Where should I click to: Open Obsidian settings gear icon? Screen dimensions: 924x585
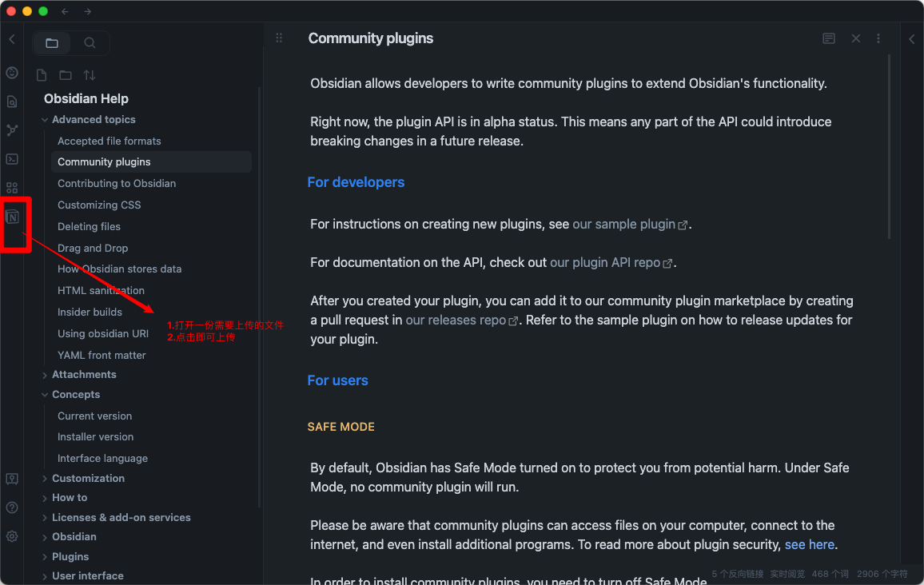[12, 536]
